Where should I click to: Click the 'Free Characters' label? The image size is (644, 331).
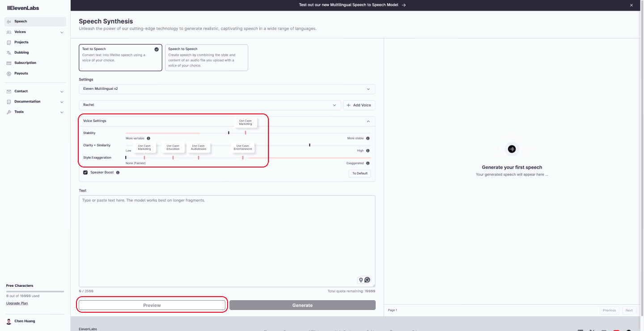click(x=20, y=285)
